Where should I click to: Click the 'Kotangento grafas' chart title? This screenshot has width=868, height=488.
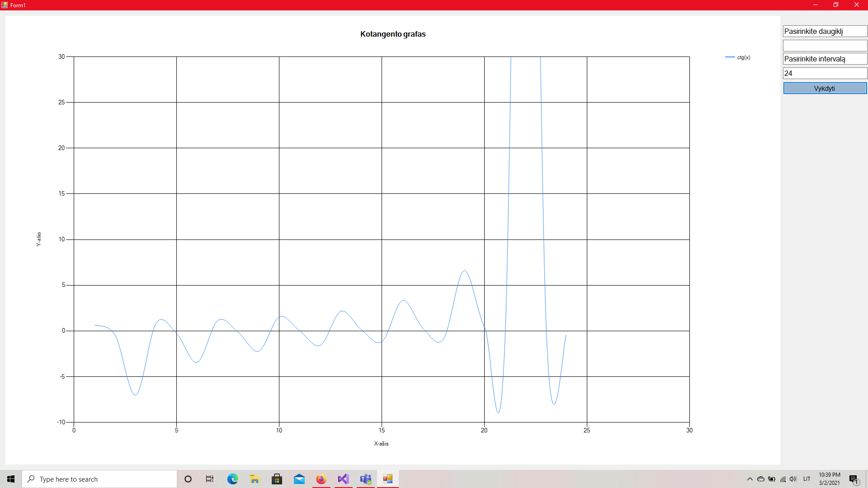pos(393,34)
